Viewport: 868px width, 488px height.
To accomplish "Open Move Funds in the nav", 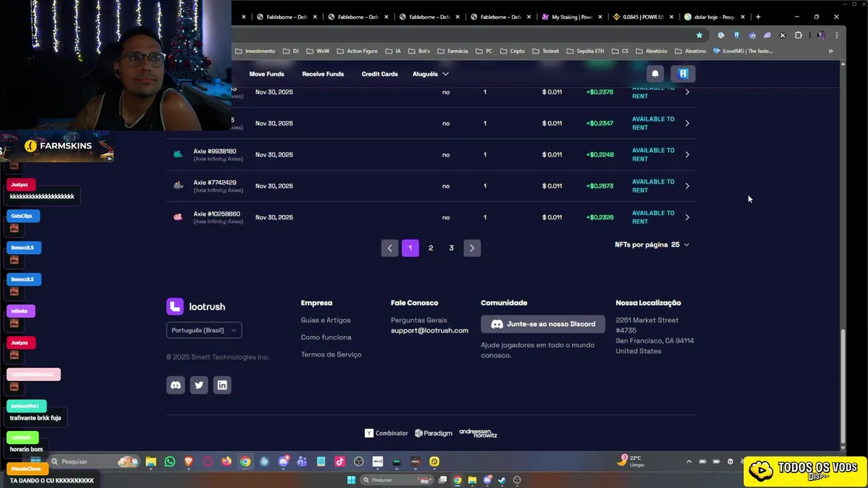I will tap(267, 74).
